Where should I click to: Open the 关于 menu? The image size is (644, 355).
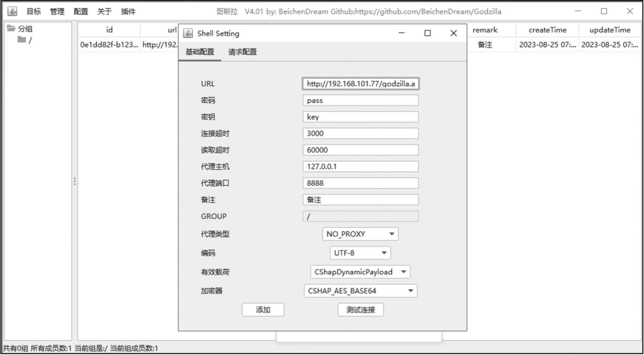tap(105, 11)
